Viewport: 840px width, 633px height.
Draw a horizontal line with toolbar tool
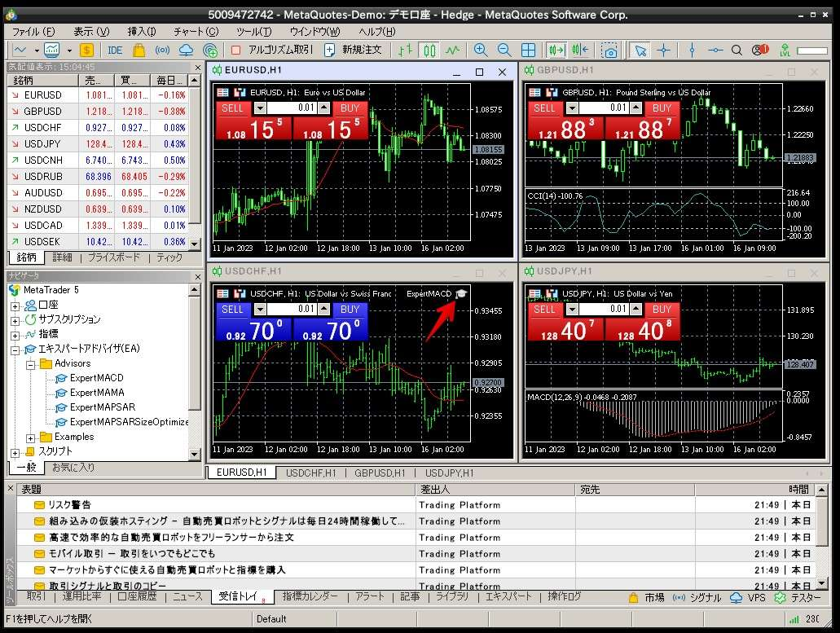715,51
